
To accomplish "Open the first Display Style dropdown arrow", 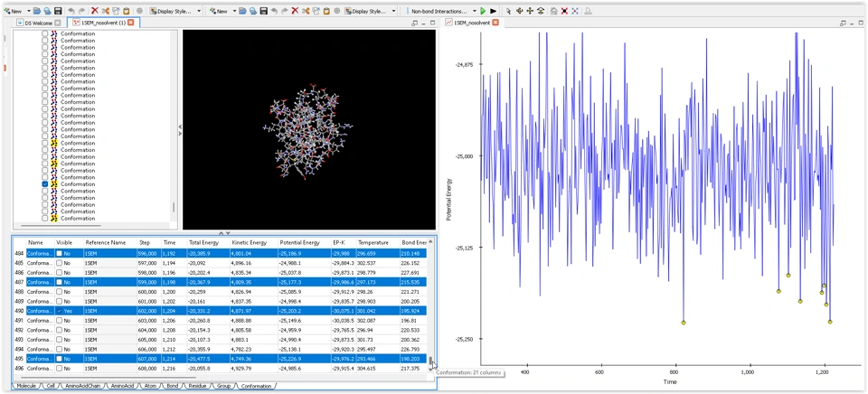I will pos(199,11).
